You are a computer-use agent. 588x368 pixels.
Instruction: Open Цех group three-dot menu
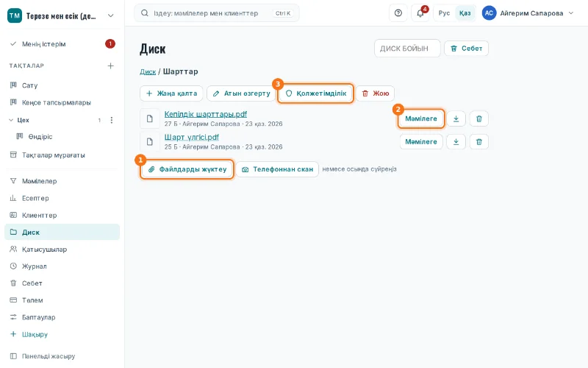pos(112,120)
